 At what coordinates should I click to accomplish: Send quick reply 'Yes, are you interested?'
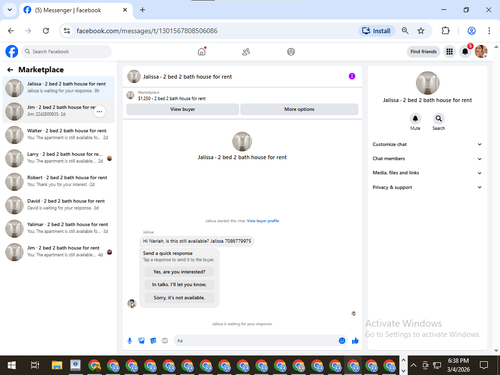179,272
